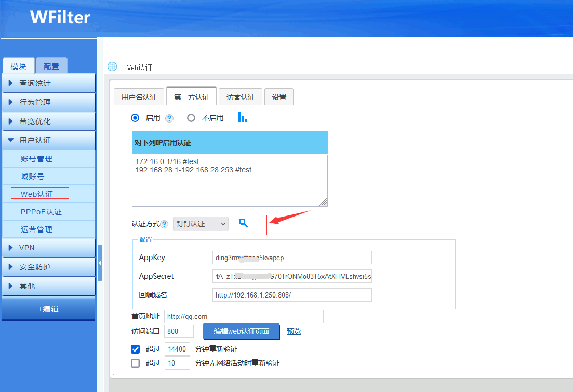Screen dimensions: 573x392
Task: Collapse sidebar using the left arrow handle
Action: point(100,263)
